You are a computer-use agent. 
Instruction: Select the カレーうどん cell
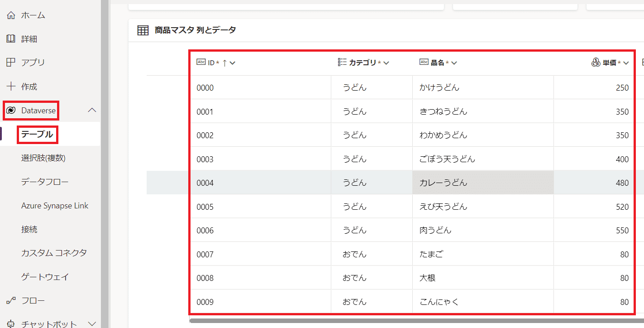point(483,183)
